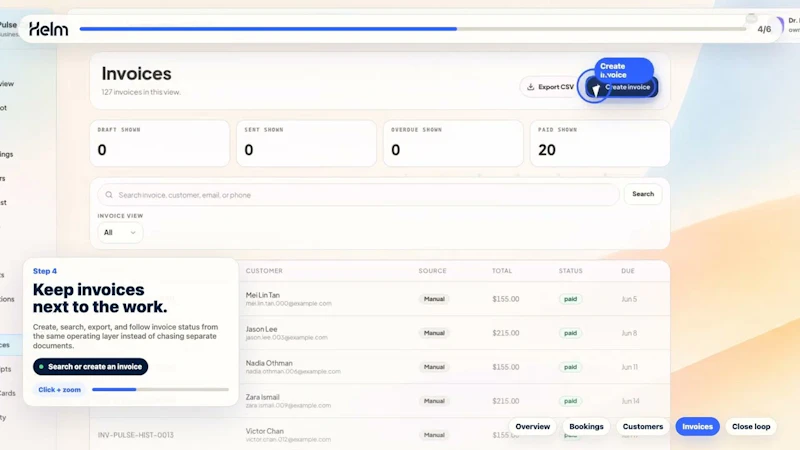Click the Status column header
This screenshot has height=450, width=800.
tap(570, 271)
